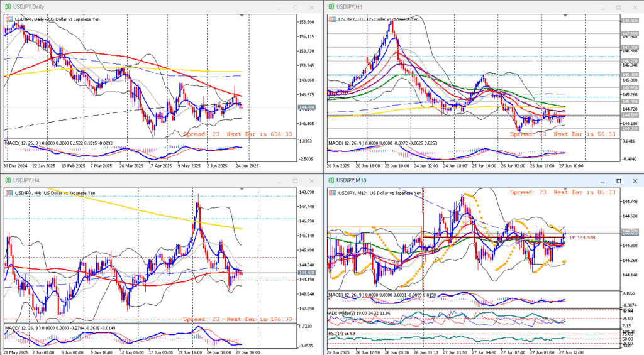Click the '23 Jun 10:00' time on the H1 axis
644x355 pixels.
click(397, 167)
